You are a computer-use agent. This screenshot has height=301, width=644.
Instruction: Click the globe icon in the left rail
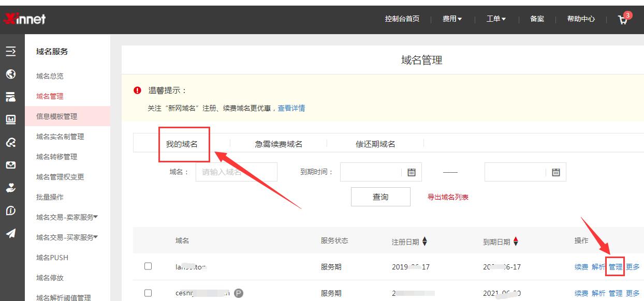tap(11, 74)
